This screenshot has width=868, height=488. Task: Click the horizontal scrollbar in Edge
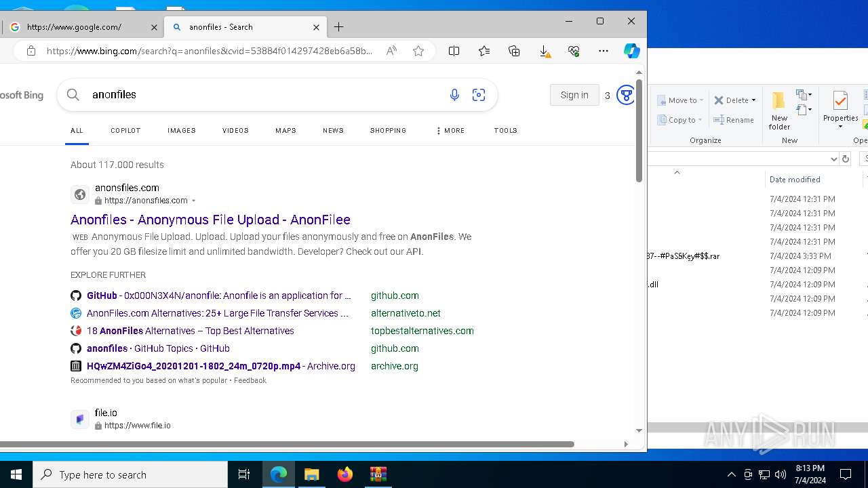click(x=287, y=445)
